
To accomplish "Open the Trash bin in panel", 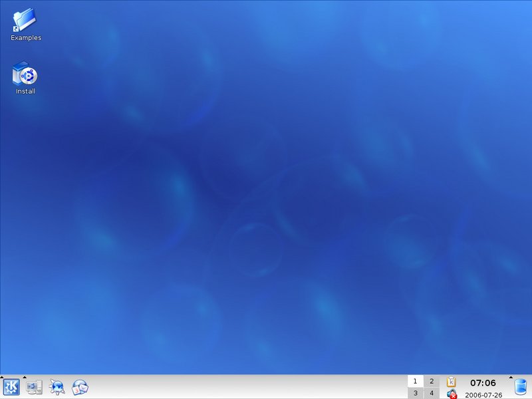I will point(521,387).
